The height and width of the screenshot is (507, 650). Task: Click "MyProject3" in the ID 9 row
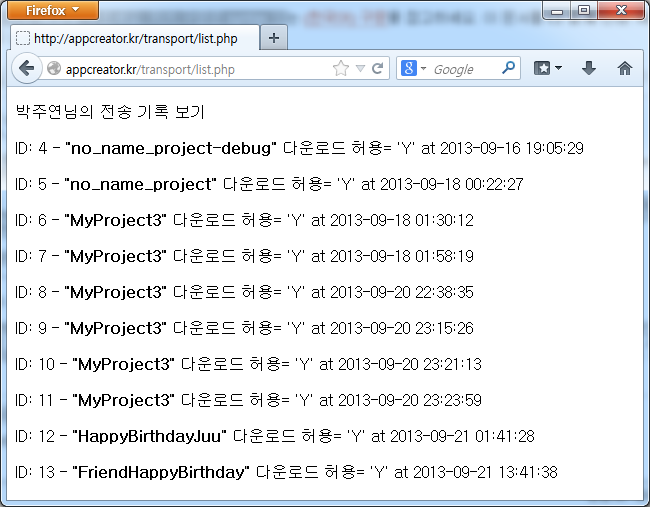coord(115,328)
